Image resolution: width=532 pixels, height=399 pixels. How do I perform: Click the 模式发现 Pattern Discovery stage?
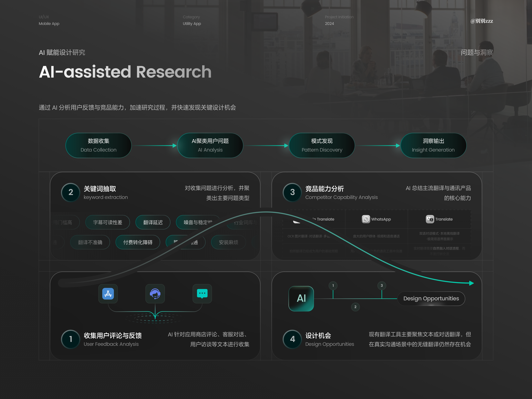322,145
